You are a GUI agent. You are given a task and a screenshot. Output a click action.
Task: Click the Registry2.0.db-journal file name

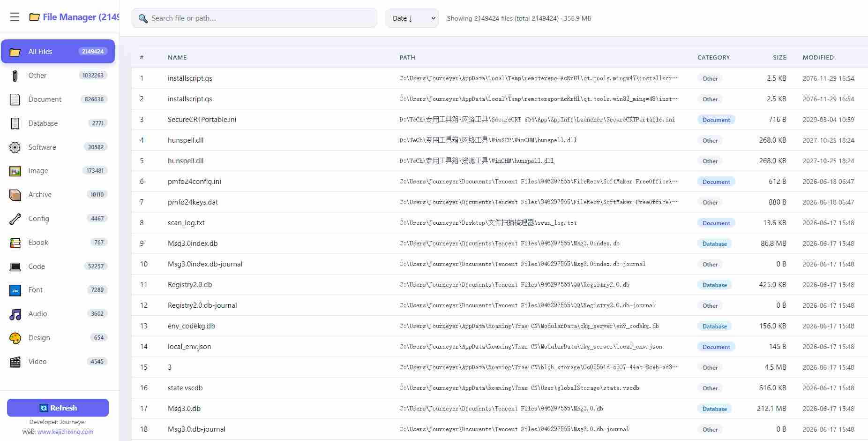(202, 305)
